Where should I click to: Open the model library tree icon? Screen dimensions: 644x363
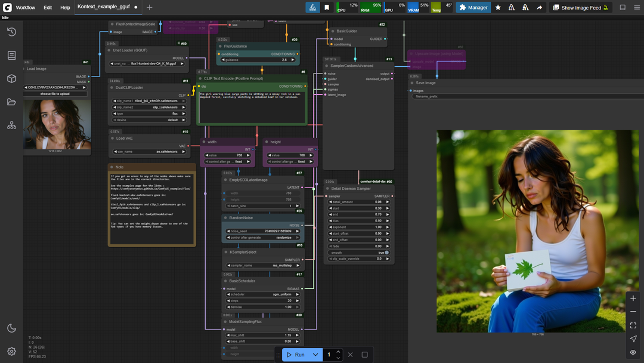tap(11, 125)
